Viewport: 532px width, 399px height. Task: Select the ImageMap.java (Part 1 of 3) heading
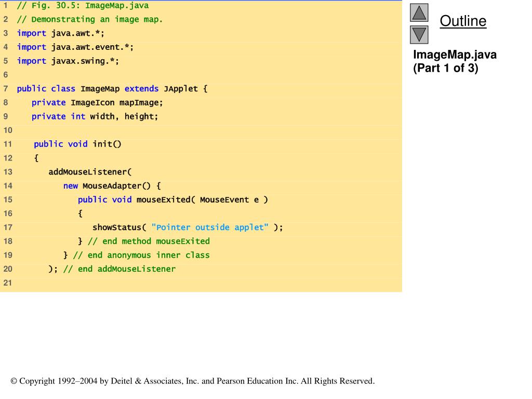click(x=455, y=61)
